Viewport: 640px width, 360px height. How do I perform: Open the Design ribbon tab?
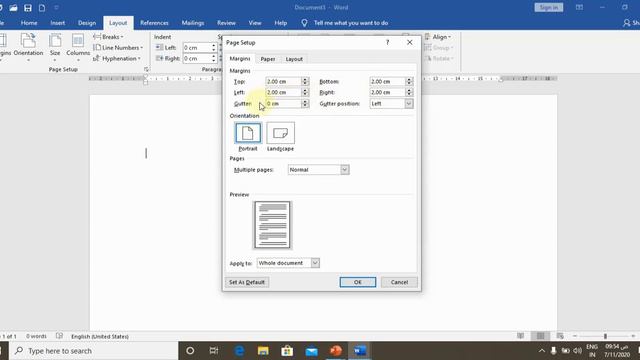87,23
